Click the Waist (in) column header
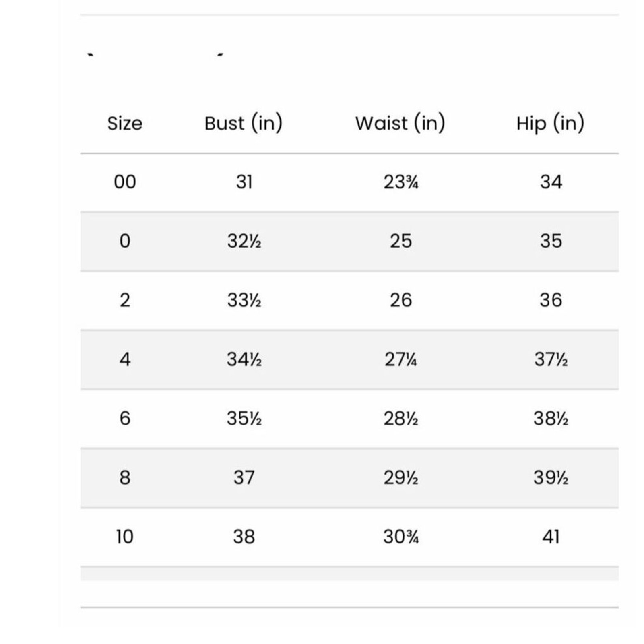Viewport: 644px width, 644px height. [x=400, y=123]
